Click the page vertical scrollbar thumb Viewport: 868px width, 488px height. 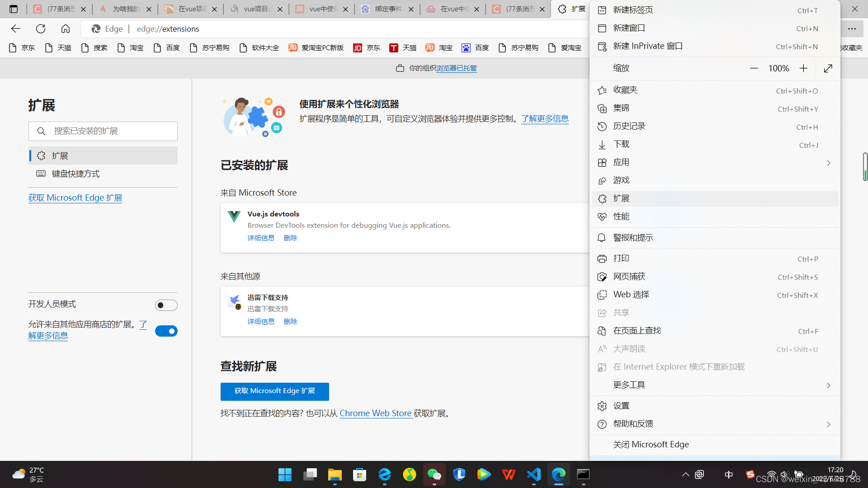click(x=865, y=166)
